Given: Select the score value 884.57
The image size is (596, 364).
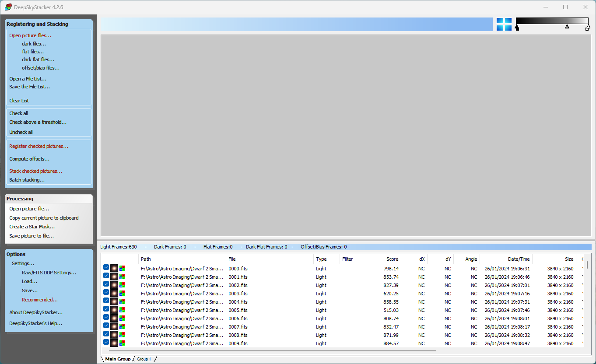Looking at the screenshot, I should [x=391, y=343].
